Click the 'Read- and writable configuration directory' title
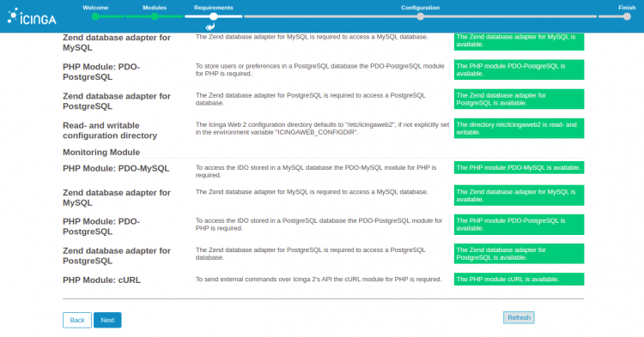Screen dimensions: 644x337 tap(110, 130)
